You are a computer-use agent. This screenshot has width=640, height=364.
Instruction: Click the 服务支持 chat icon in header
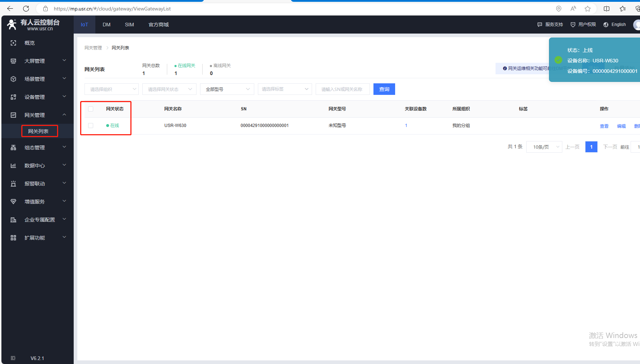(x=540, y=25)
